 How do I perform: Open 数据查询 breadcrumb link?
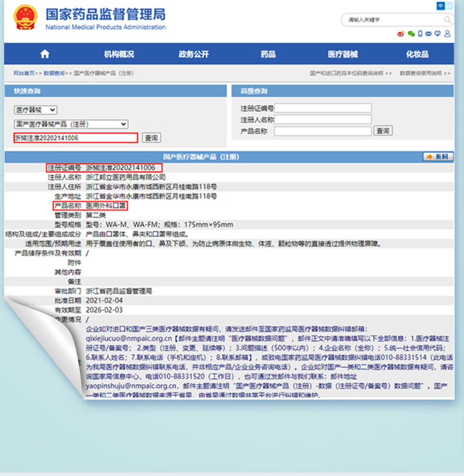coord(54,73)
